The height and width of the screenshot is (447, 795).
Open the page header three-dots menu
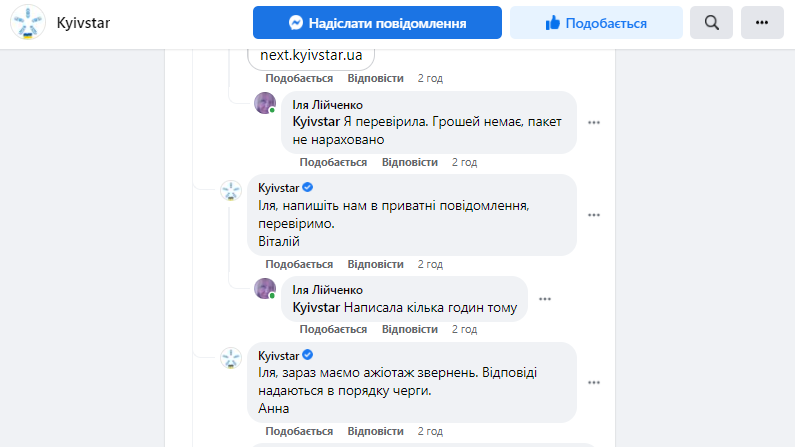point(762,22)
